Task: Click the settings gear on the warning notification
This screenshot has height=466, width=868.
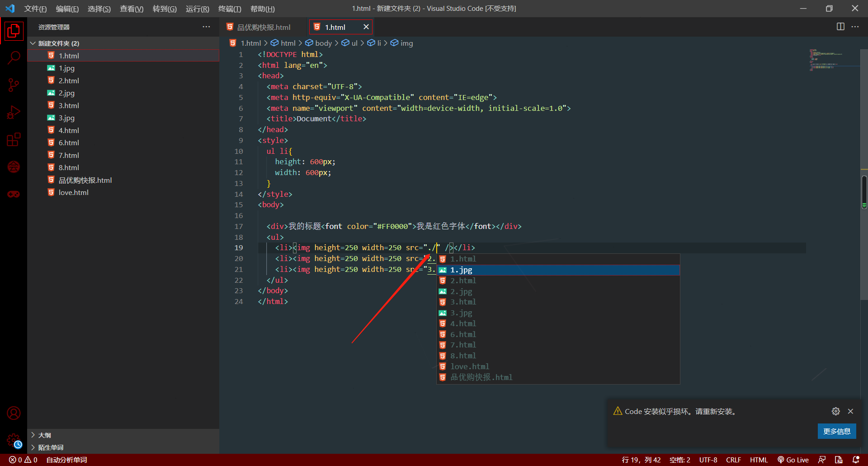Action: click(x=835, y=411)
